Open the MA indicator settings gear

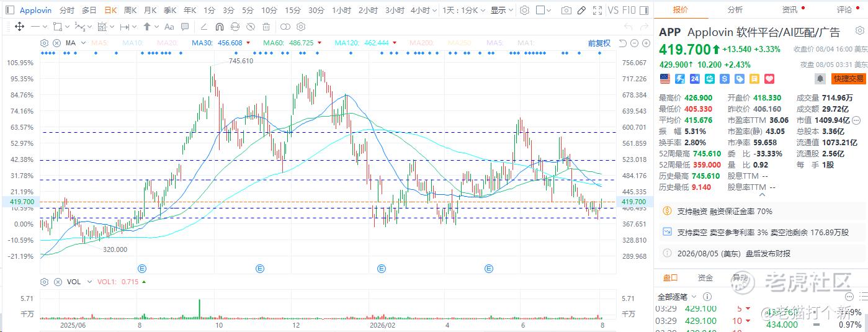[44, 43]
